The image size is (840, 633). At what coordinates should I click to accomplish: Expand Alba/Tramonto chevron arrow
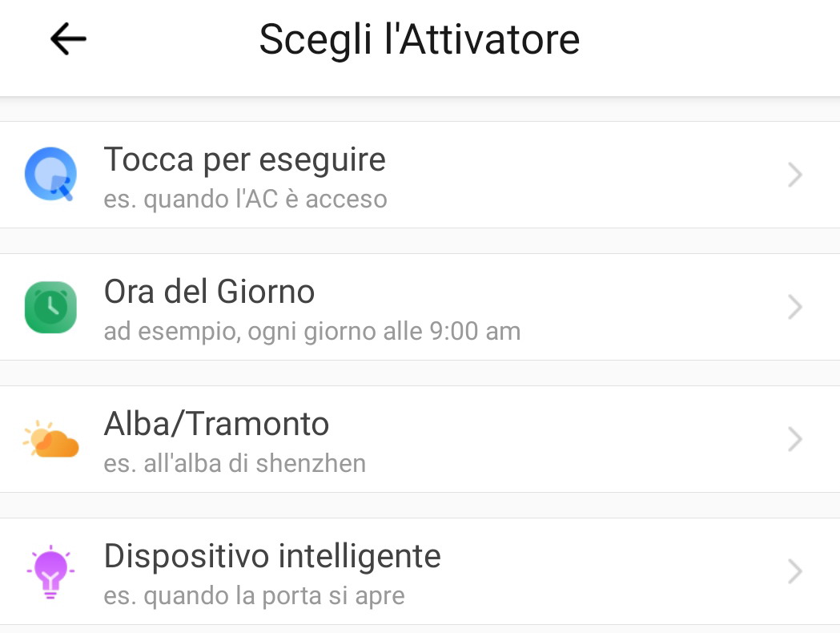(794, 439)
